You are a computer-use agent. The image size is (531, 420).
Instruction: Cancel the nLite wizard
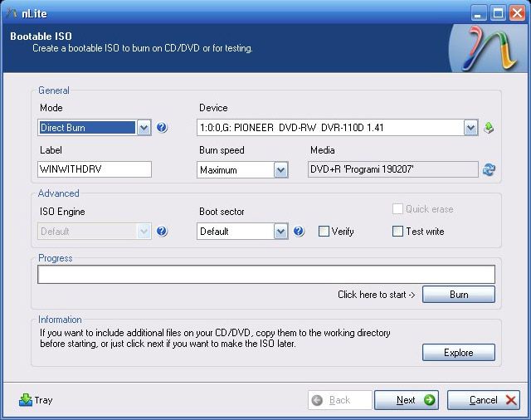click(x=483, y=400)
